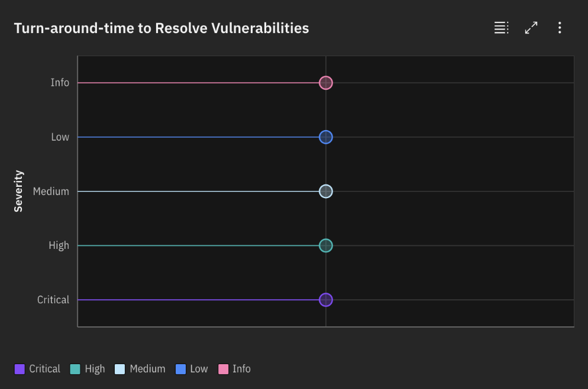Screen dimensions: 588x389
Task: Open the three-dot overflow menu
Action: click(x=560, y=28)
